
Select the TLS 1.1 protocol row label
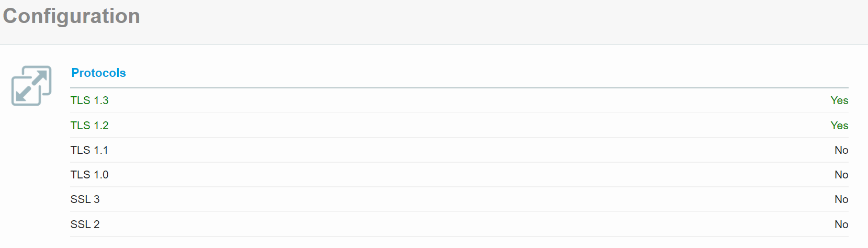[89, 150]
